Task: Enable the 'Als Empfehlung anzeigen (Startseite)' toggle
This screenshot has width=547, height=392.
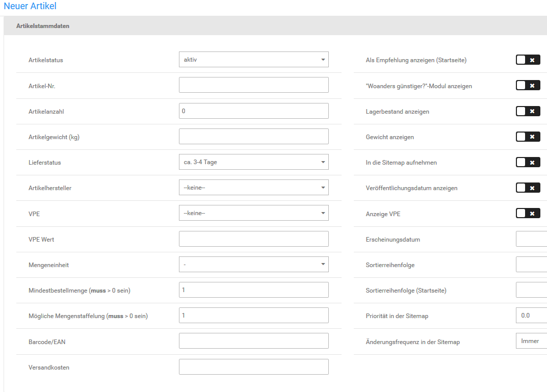Action: pyautogui.click(x=528, y=60)
